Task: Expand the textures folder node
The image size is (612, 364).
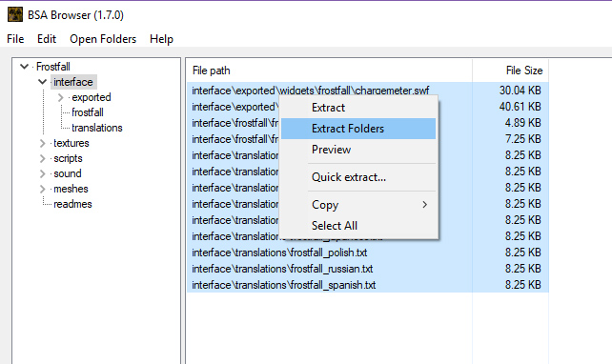Action: (x=43, y=143)
